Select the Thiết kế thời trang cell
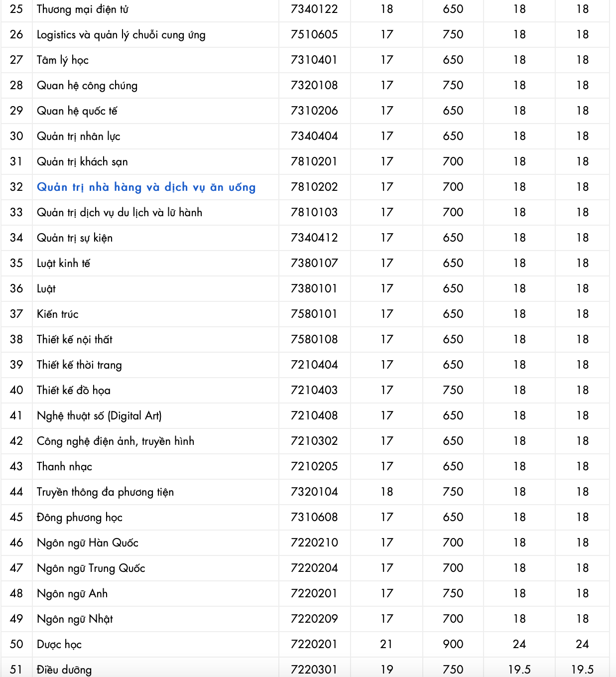Image resolution: width=616 pixels, height=677 pixels. tap(79, 365)
